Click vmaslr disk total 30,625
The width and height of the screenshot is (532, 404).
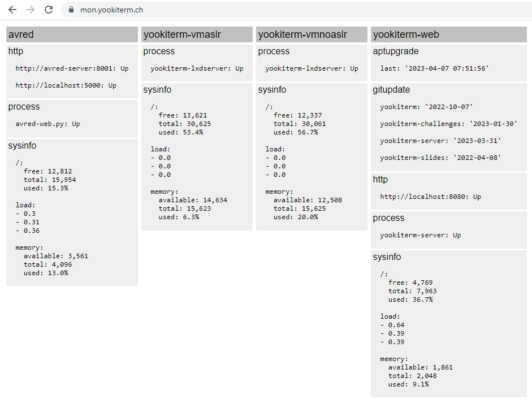(185, 124)
